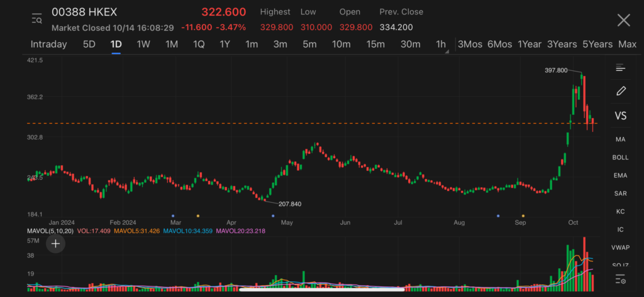Expand the minute interval dropdown triangle
Viewport: 644px width, 297px height.
[447, 51]
